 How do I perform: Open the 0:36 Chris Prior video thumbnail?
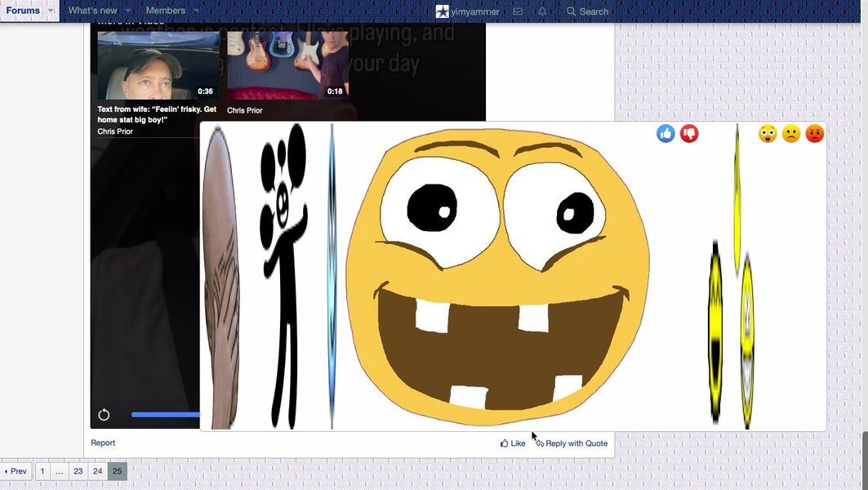(158, 65)
